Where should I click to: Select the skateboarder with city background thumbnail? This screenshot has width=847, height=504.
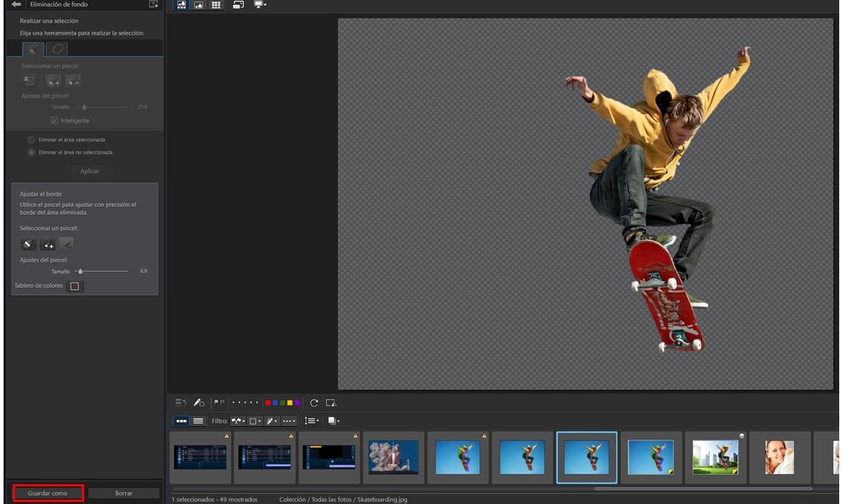[715, 457]
